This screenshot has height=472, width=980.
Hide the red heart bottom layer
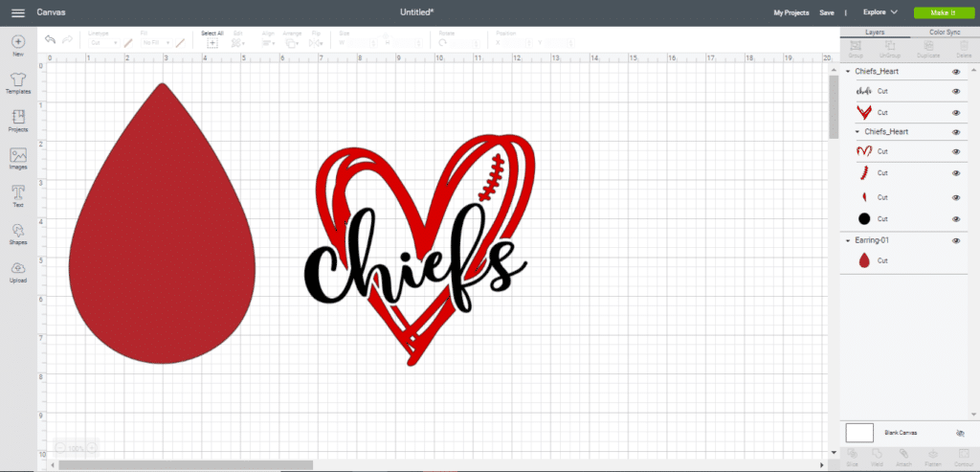[956, 113]
